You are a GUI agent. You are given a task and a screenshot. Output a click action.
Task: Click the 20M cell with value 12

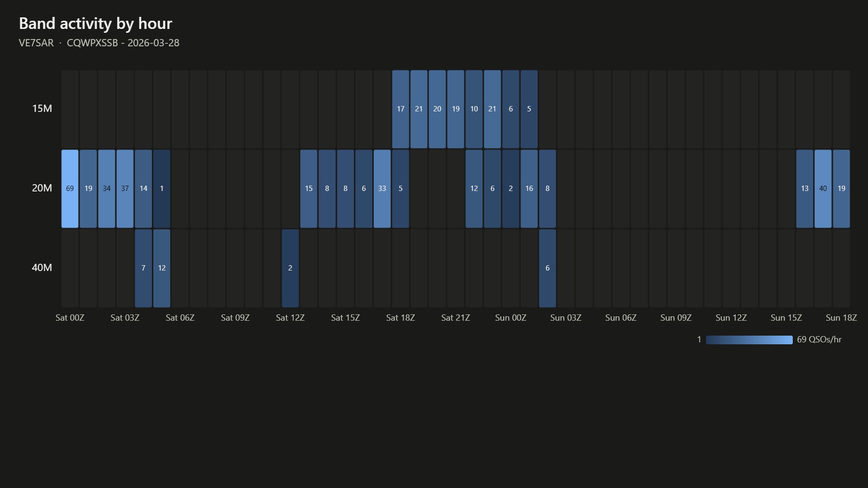point(474,189)
